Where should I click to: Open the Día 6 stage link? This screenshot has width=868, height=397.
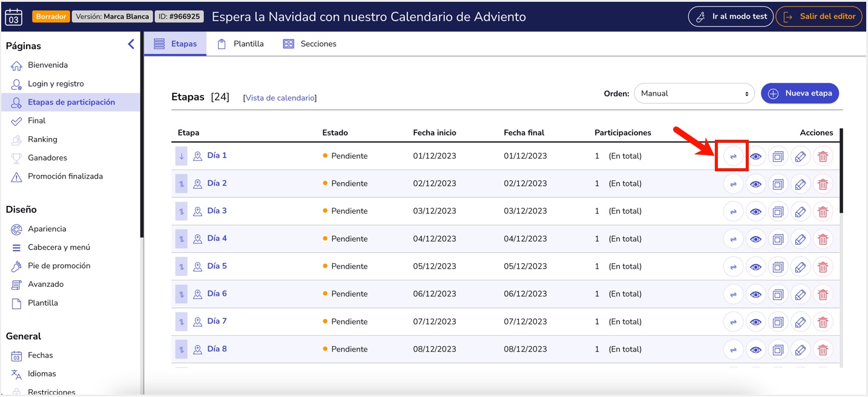point(217,294)
